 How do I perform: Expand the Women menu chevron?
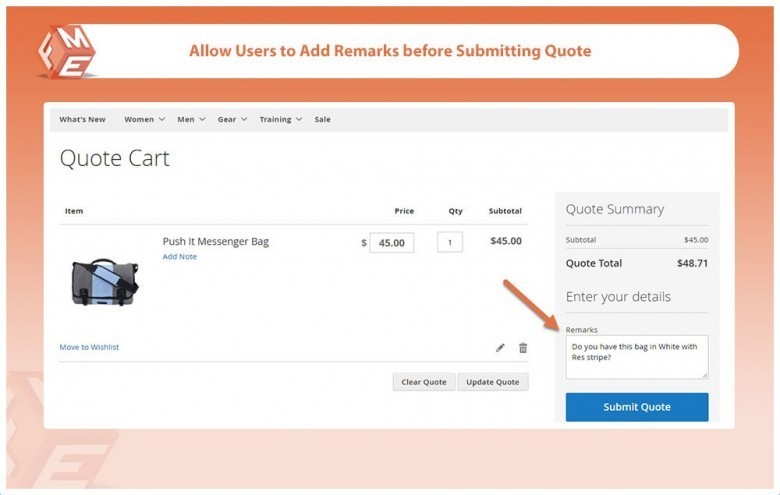pyautogui.click(x=162, y=120)
